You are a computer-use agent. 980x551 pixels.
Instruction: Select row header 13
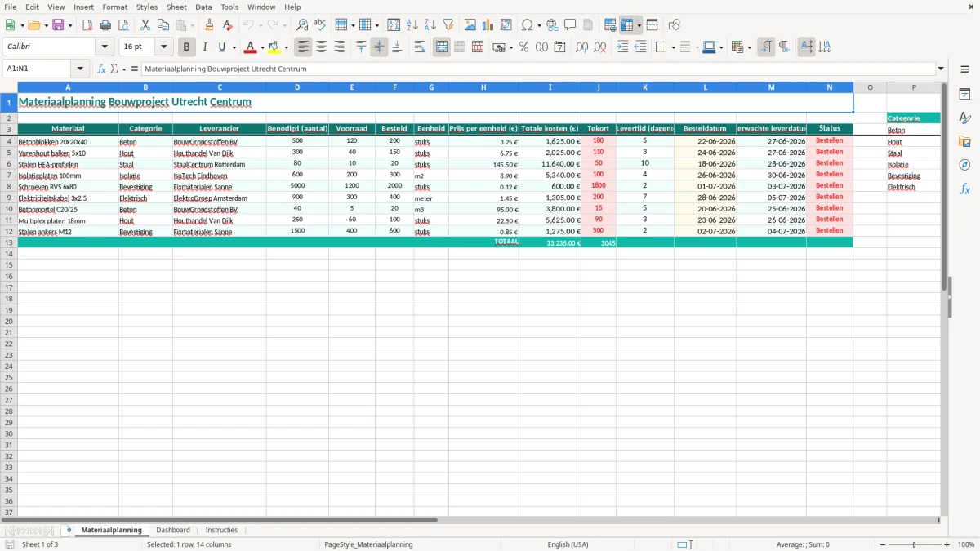click(x=9, y=242)
